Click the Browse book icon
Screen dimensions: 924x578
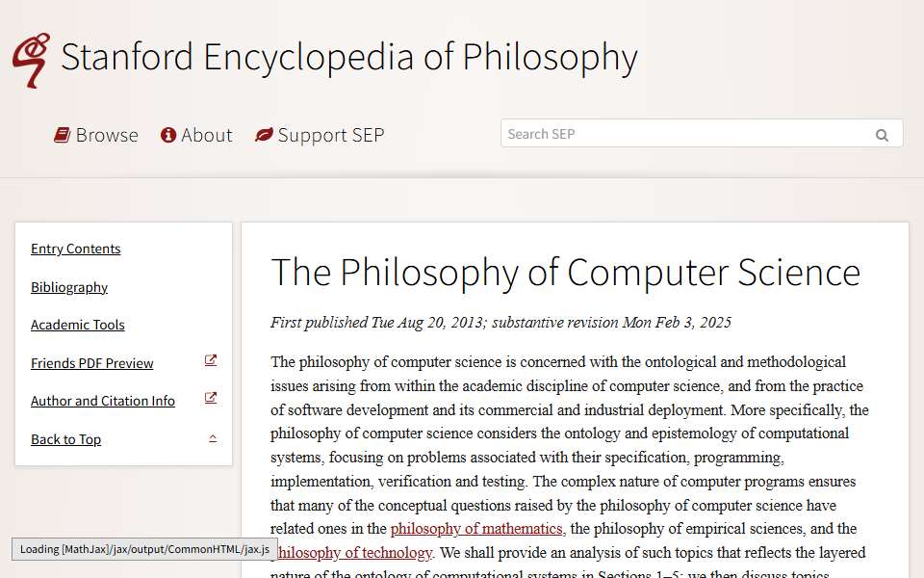[62, 135]
